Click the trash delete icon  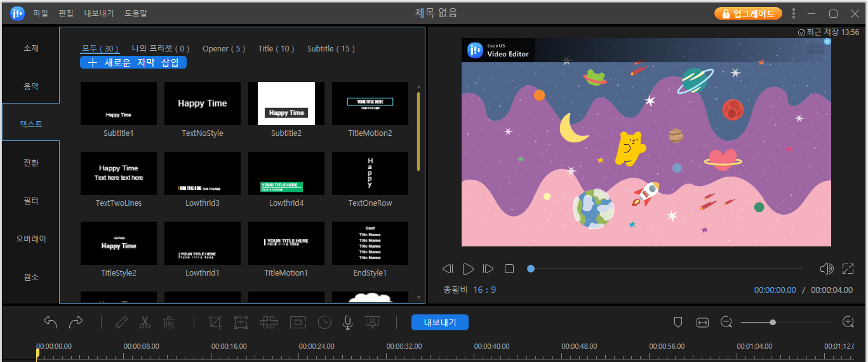[169, 322]
